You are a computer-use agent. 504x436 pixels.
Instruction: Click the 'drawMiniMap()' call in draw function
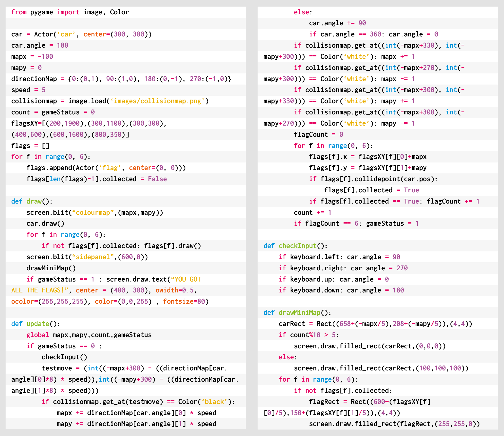click(51, 268)
